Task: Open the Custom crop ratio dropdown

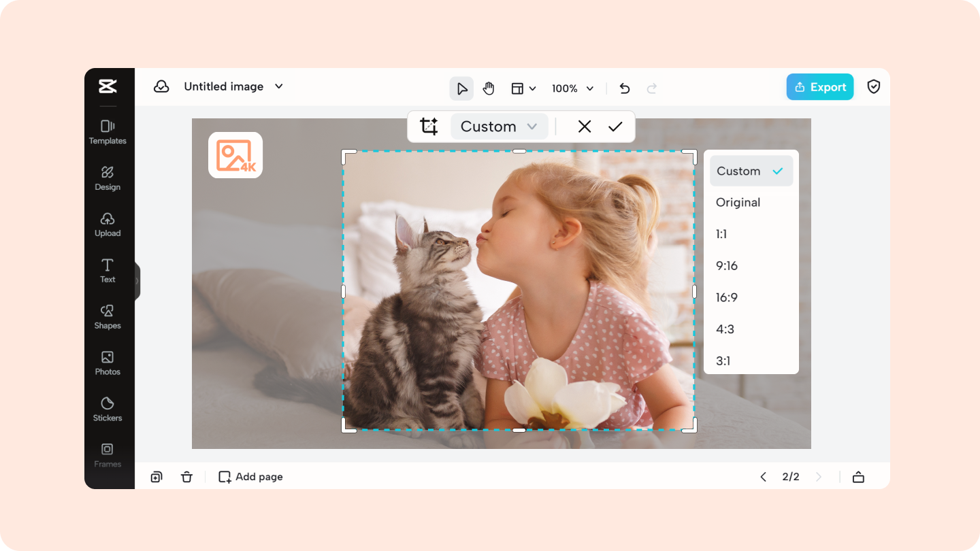Action: point(499,127)
